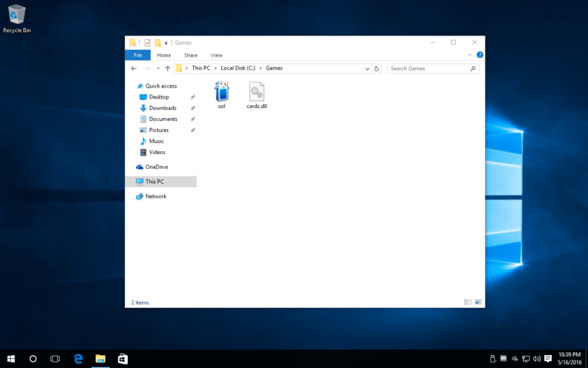Screen dimensions: 588x368
Task: Switch to details view layout
Action: 468,302
